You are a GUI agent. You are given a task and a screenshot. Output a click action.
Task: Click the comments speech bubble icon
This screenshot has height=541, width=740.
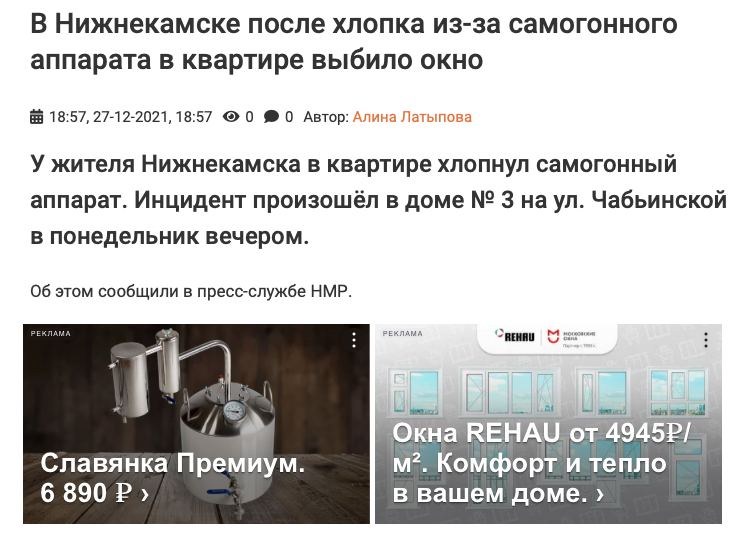click(x=271, y=116)
